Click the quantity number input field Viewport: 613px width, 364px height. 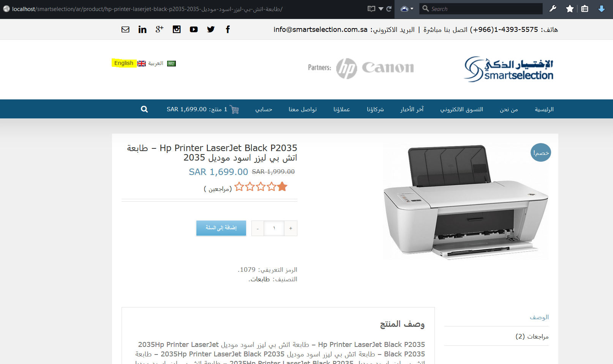point(274,228)
